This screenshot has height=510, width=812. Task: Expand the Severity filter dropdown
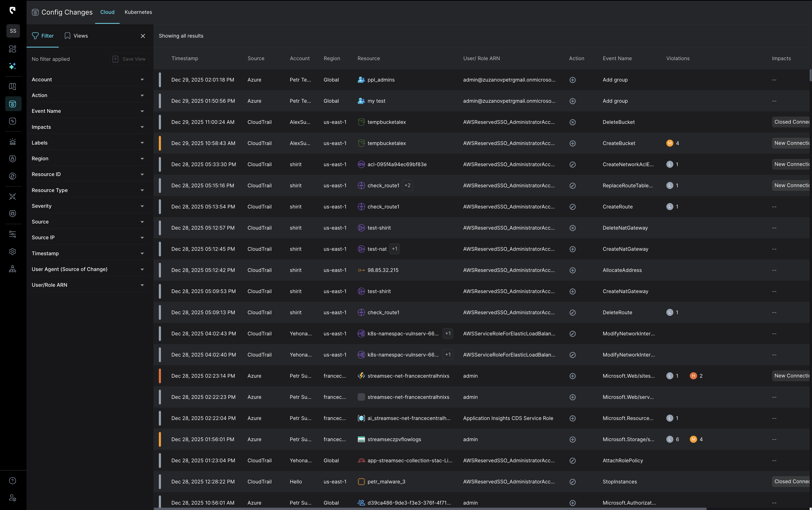(x=142, y=206)
